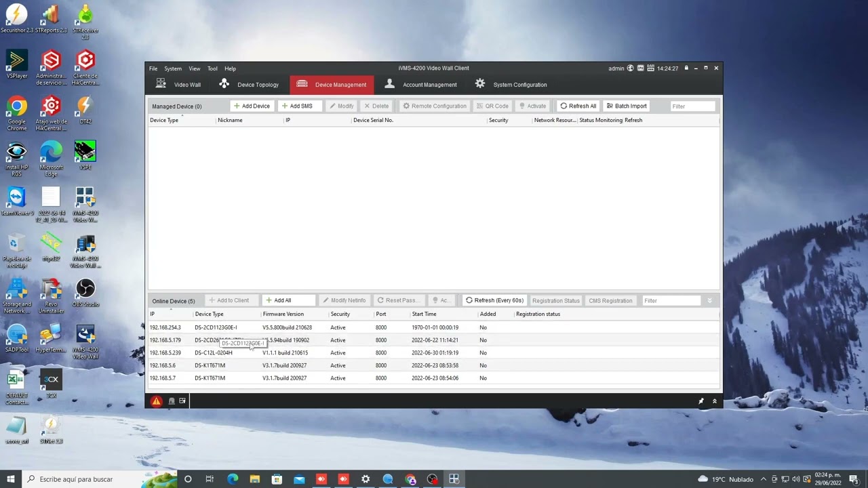Click the managed device Filter field

coord(692,106)
